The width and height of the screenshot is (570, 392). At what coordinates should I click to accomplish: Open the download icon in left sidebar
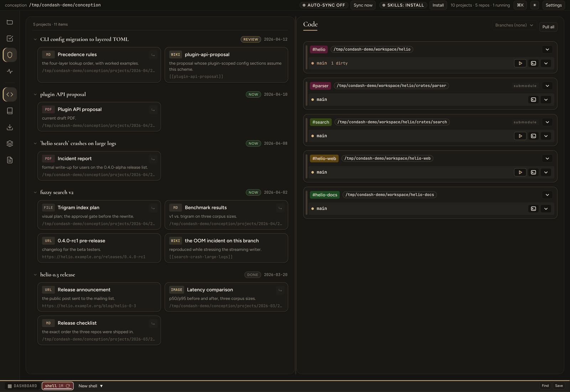(10, 127)
